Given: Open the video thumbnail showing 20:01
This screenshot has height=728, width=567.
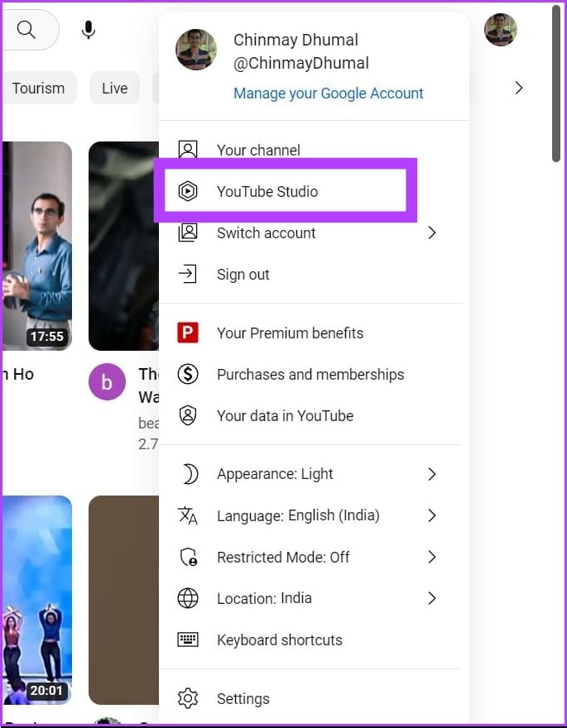Looking at the screenshot, I should tap(37, 600).
